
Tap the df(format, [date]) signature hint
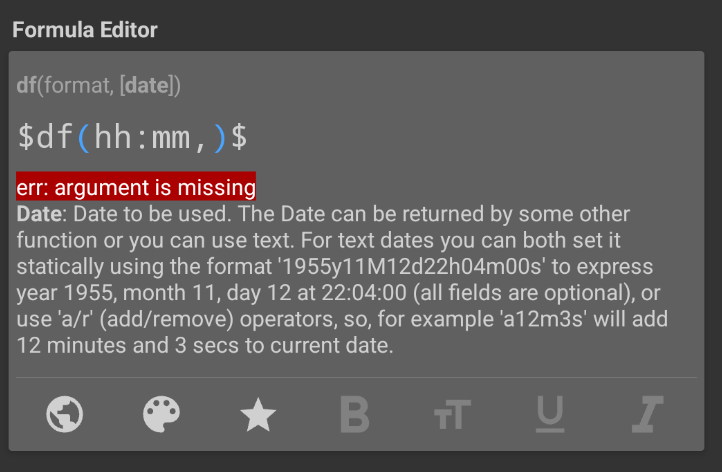pos(99,86)
